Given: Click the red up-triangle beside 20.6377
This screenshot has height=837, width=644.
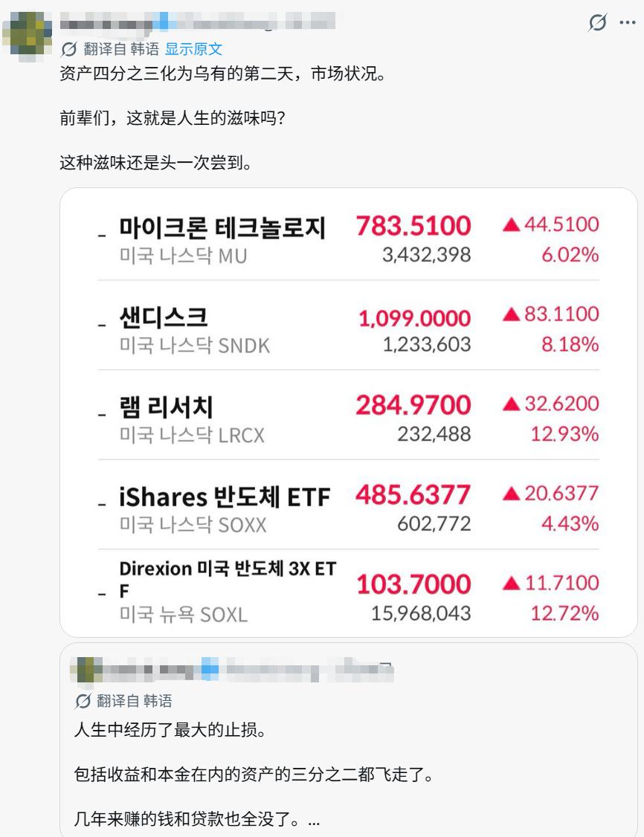Looking at the screenshot, I should coord(511,494).
